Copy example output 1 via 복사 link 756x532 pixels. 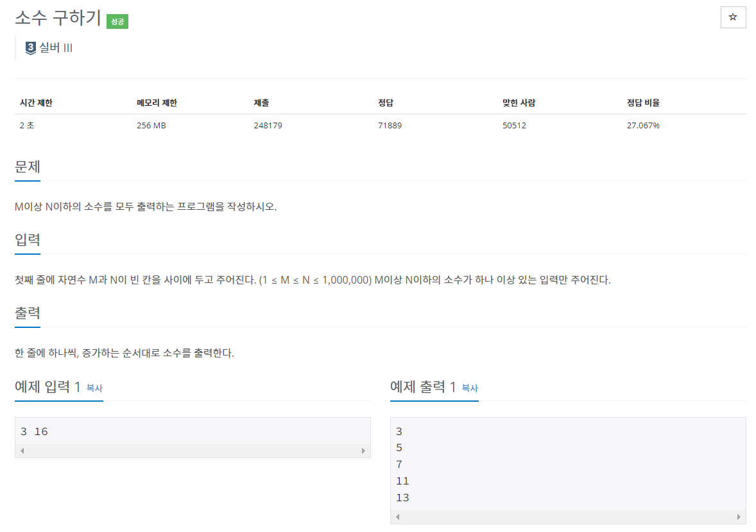[470, 388]
